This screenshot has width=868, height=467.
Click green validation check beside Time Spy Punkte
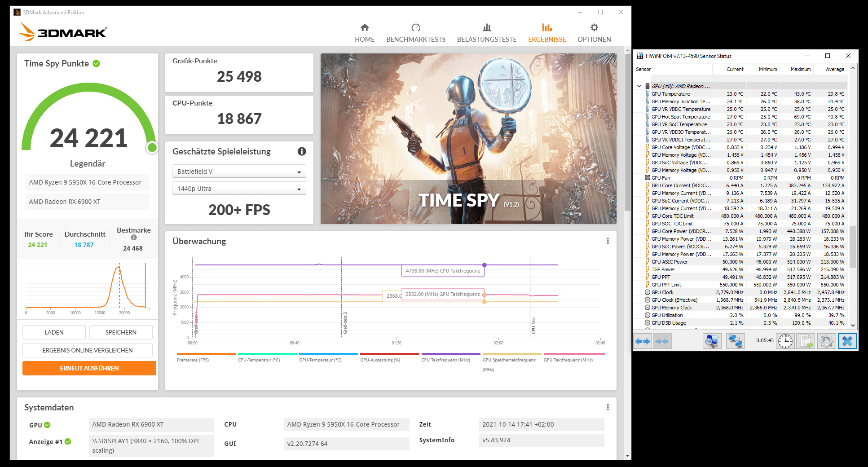[96, 63]
